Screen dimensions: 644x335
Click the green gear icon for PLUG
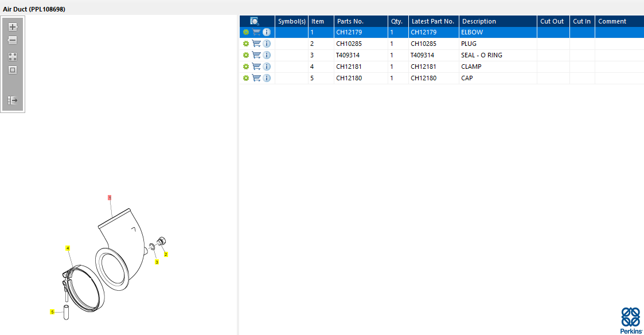point(246,44)
